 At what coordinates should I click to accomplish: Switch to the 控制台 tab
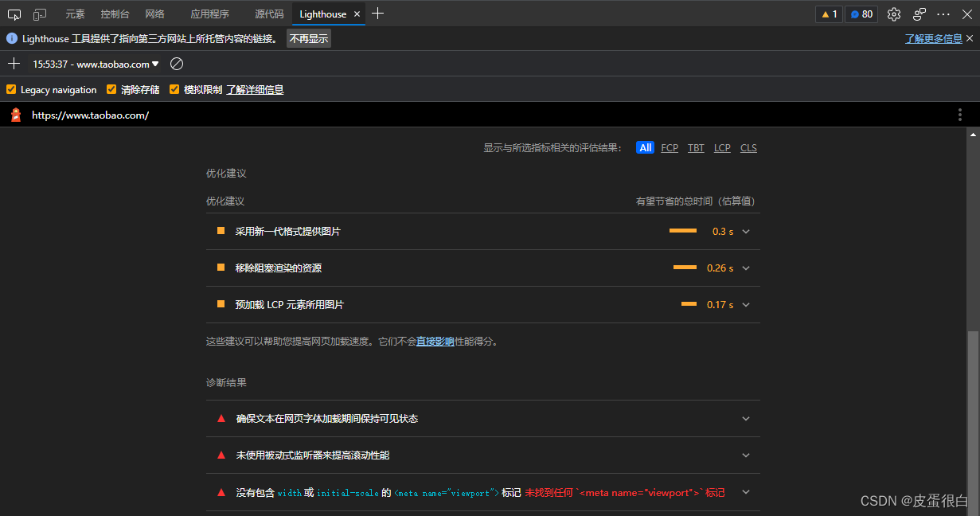tap(115, 14)
